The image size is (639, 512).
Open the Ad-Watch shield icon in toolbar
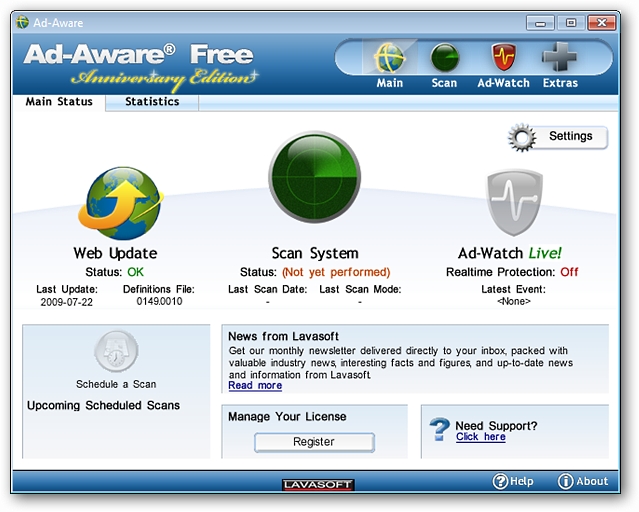tap(503, 57)
